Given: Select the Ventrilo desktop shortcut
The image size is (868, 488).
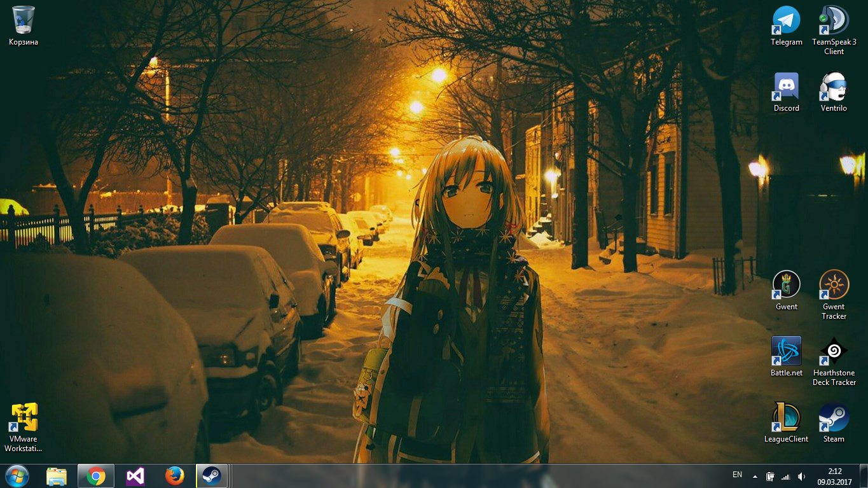Looking at the screenshot, I should pyautogui.click(x=834, y=92).
